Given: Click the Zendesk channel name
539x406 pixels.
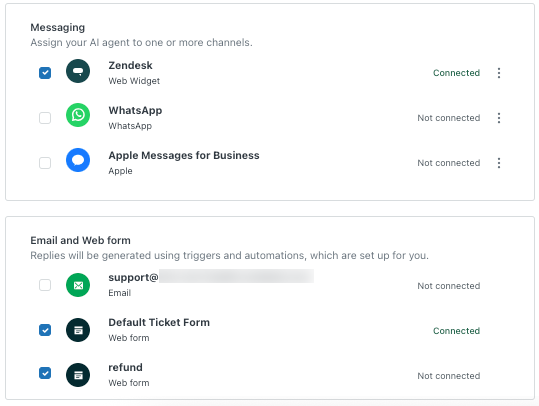Looking at the screenshot, I should 130,65.
